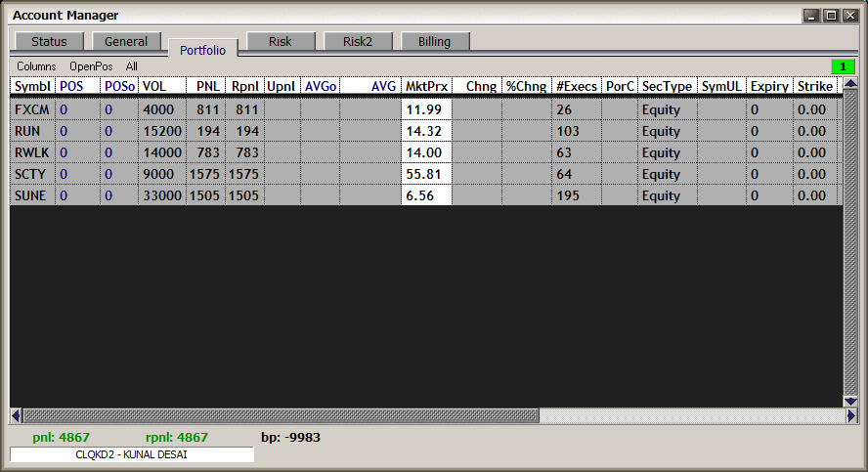Image resolution: width=868 pixels, height=472 pixels.
Task: Click the vertical scrollbar track
Action: pyautogui.click(x=850, y=243)
